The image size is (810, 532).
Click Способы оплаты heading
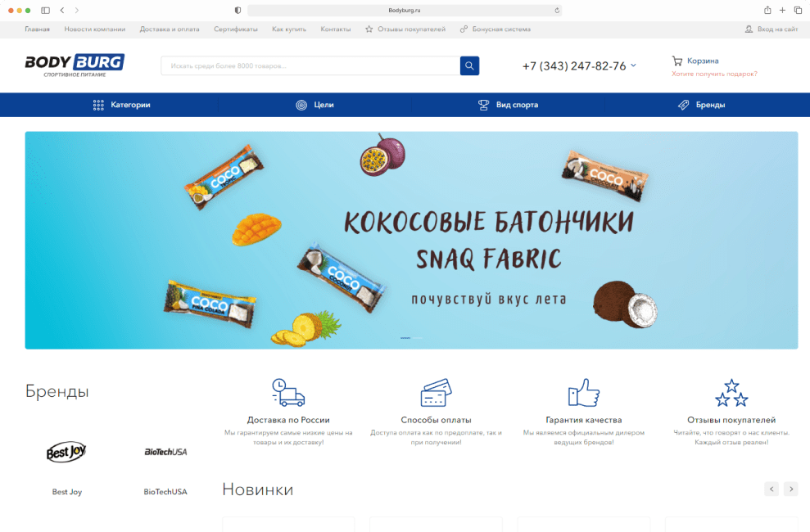(x=436, y=420)
